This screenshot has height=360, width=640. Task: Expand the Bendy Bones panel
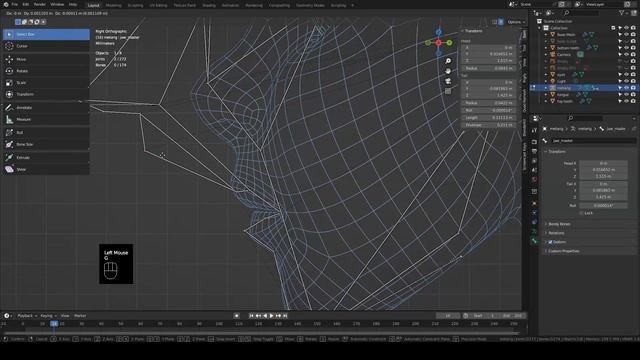click(x=559, y=224)
